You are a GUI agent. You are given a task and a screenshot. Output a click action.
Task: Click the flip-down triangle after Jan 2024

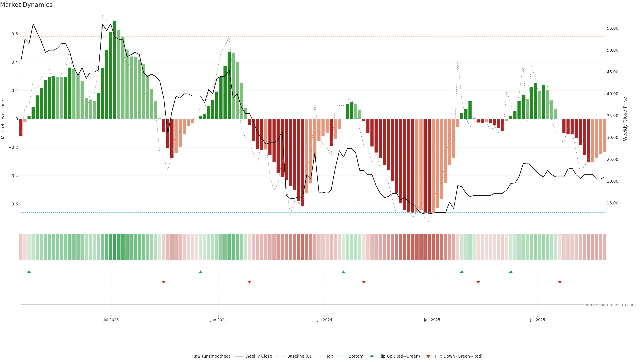pyautogui.click(x=250, y=282)
